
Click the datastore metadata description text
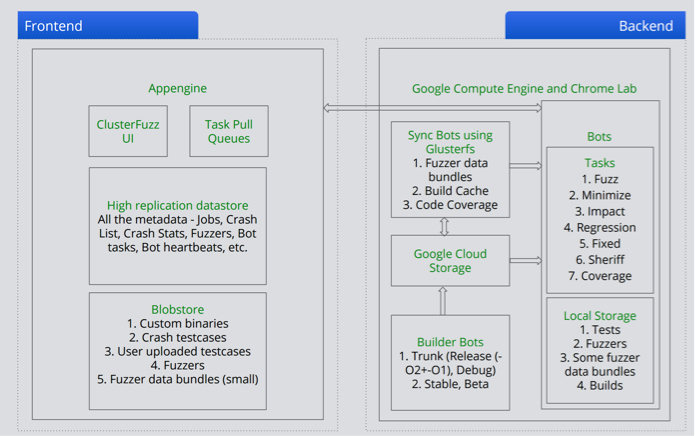(x=177, y=233)
